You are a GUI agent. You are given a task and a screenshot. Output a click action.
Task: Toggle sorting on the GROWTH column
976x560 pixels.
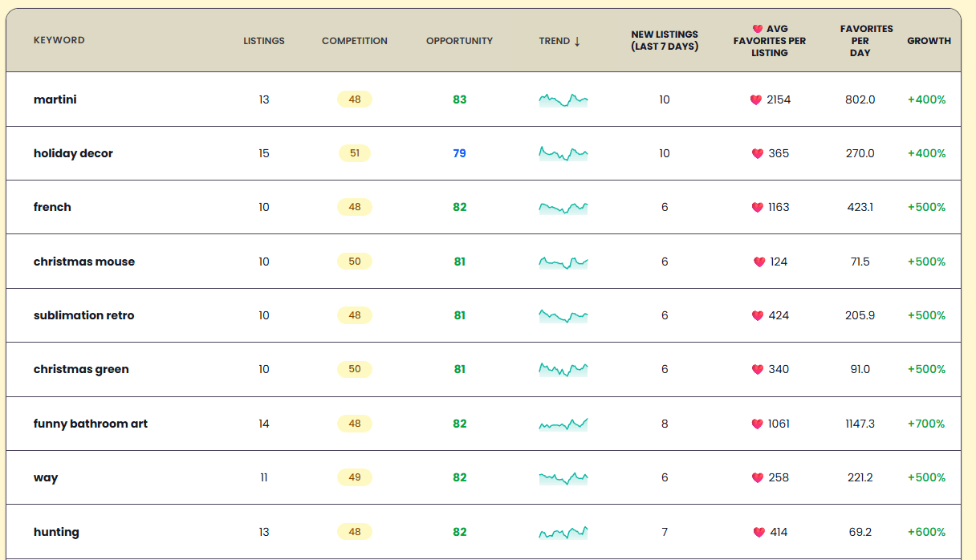point(929,41)
